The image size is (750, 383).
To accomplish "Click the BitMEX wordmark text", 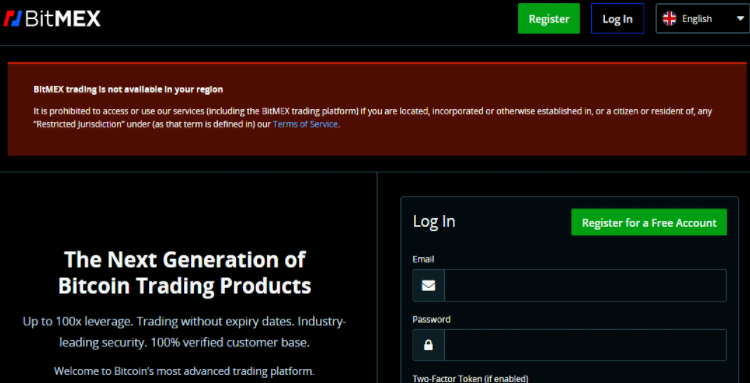I will point(63,19).
